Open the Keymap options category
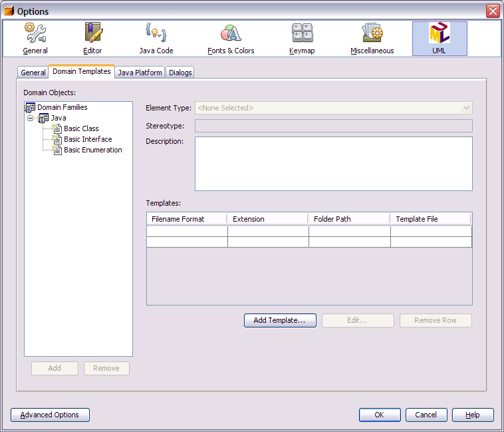The image size is (504, 432). 302,39
